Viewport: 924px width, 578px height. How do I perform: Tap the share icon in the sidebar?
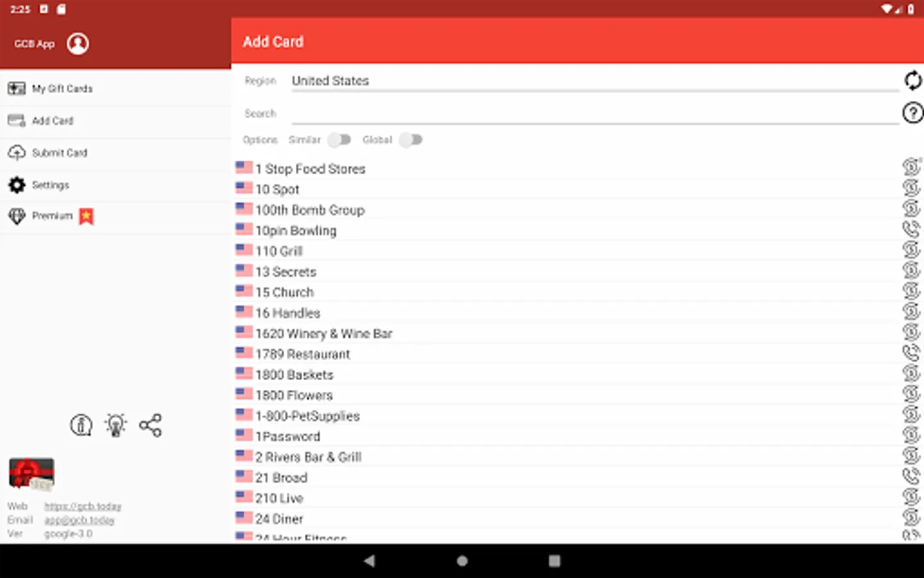pyautogui.click(x=150, y=425)
